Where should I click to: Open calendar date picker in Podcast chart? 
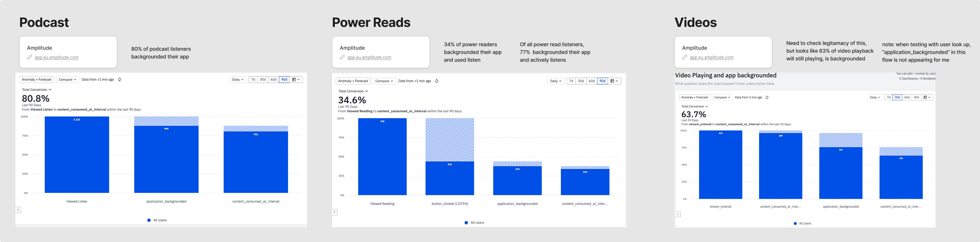[296, 80]
